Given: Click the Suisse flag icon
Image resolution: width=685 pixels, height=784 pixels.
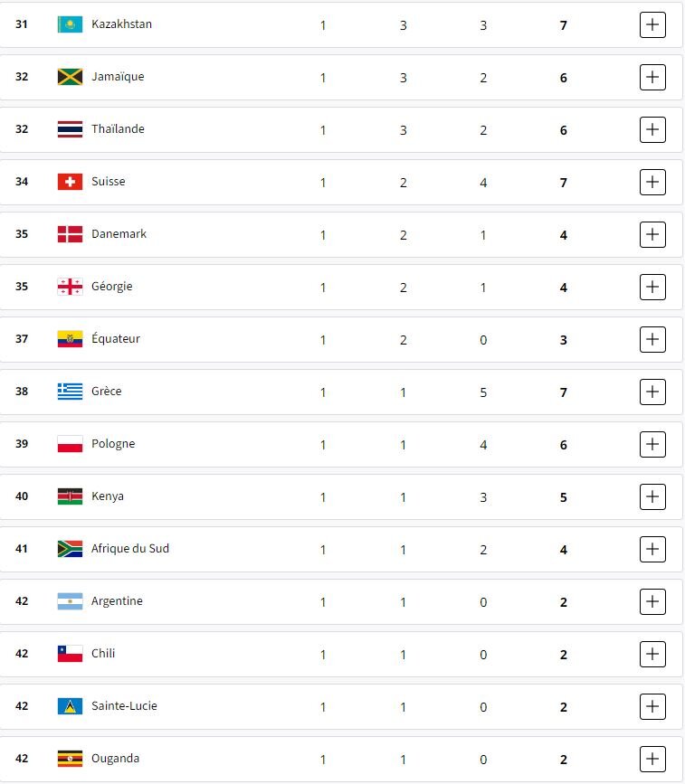Looking at the screenshot, I should (70, 182).
